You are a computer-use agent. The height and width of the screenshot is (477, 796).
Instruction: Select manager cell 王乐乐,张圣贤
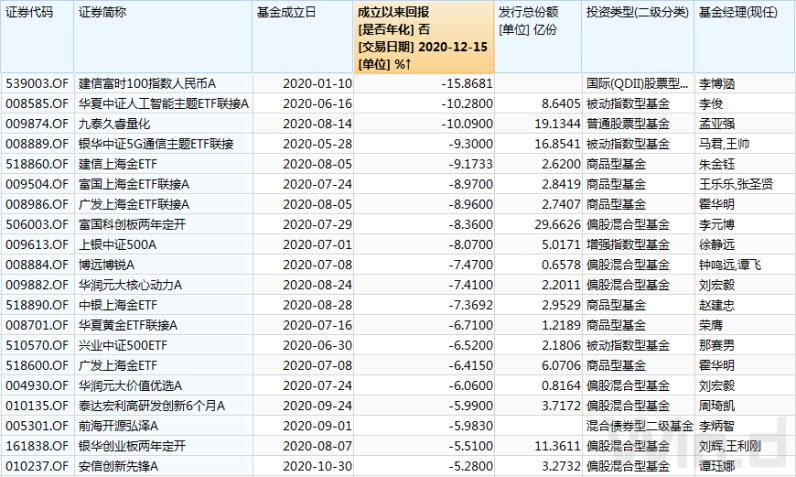(736, 184)
